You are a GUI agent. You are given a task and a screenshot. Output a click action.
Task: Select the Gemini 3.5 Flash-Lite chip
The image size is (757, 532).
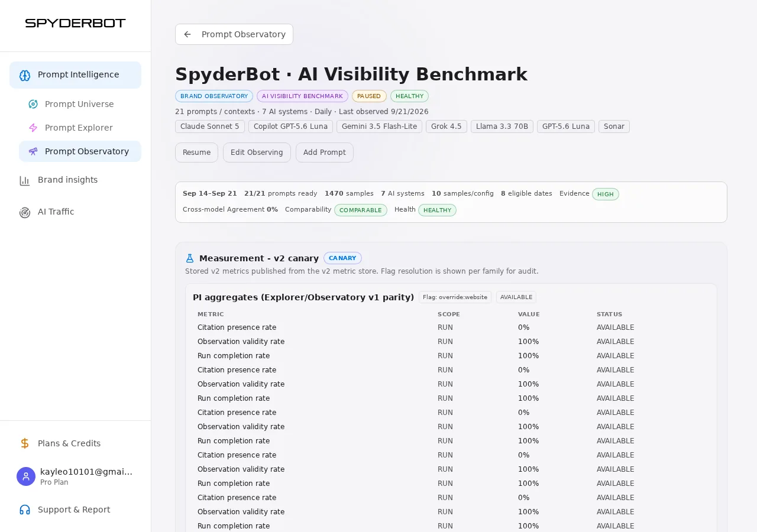pos(379,126)
